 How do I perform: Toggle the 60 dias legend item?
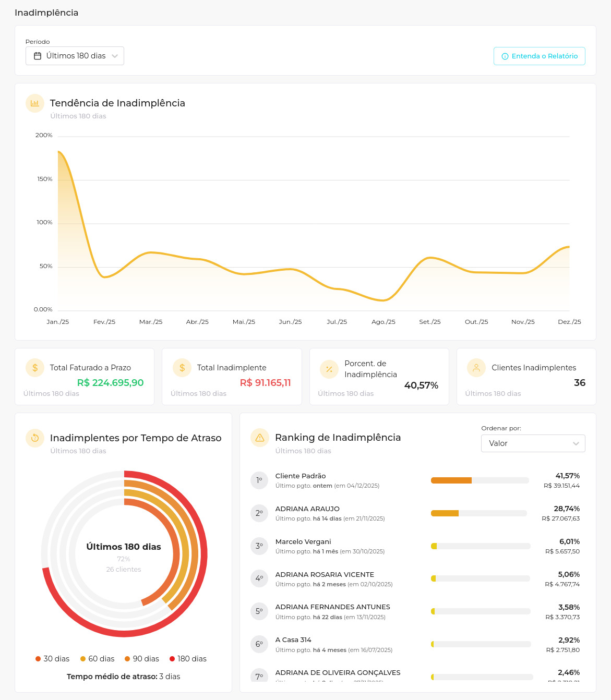(97, 659)
